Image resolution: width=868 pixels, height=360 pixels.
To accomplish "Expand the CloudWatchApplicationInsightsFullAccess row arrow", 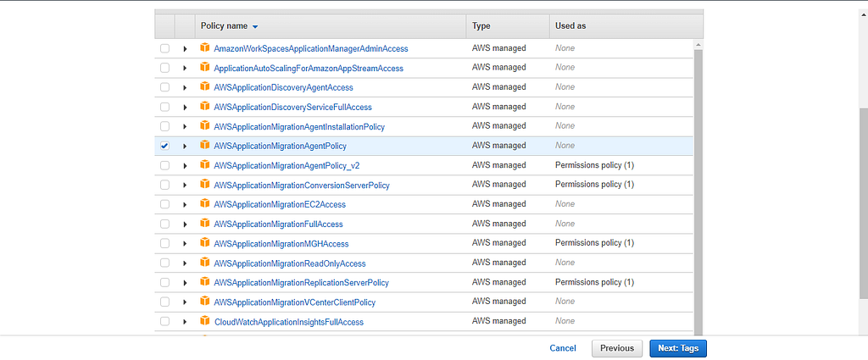I will (x=185, y=322).
